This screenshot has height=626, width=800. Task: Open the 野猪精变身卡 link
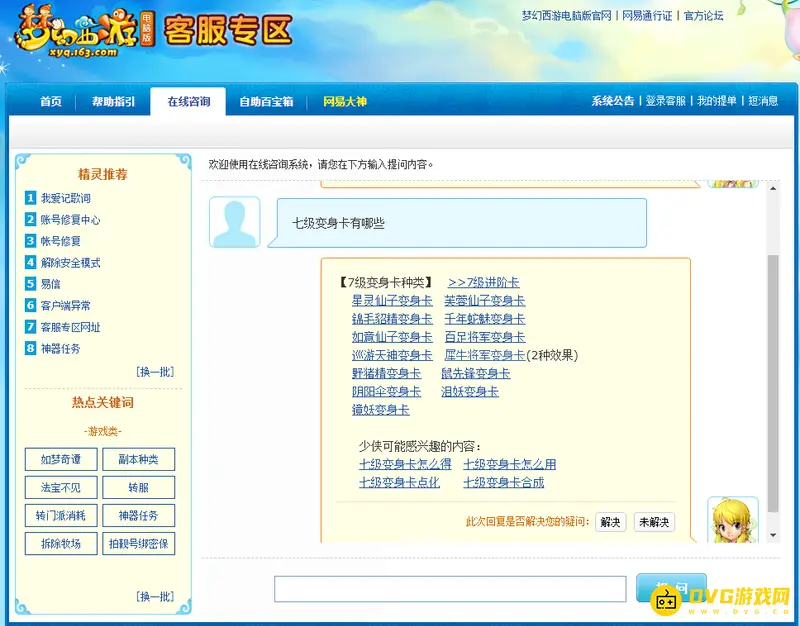(x=386, y=373)
